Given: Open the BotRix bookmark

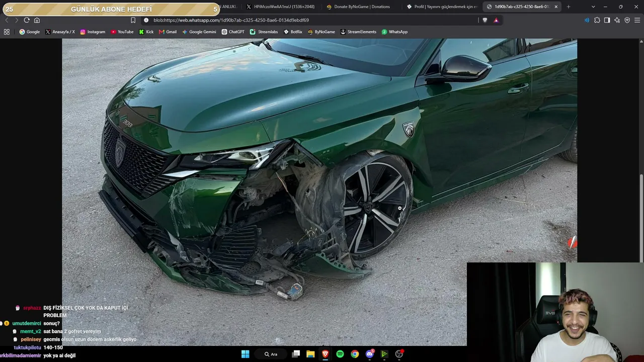Looking at the screenshot, I should [x=293, y=32].
